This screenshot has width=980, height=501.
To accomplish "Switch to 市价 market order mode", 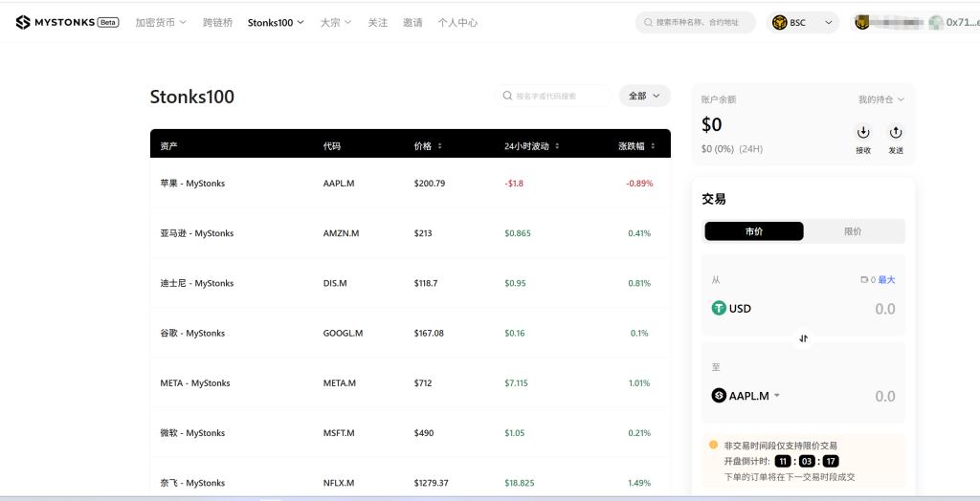I will click(x=754, y=231).
